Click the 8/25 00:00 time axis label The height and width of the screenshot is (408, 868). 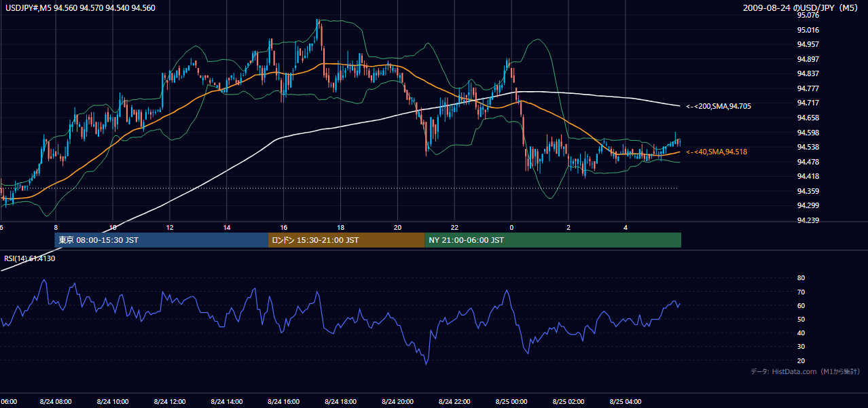click(x=512, y=401)
